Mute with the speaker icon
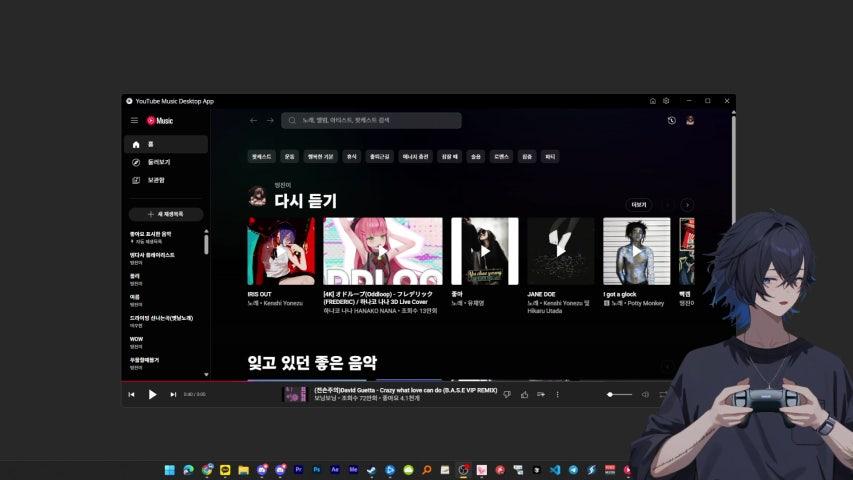This screenshot has width=853, height=480. (x=645, y=395)
